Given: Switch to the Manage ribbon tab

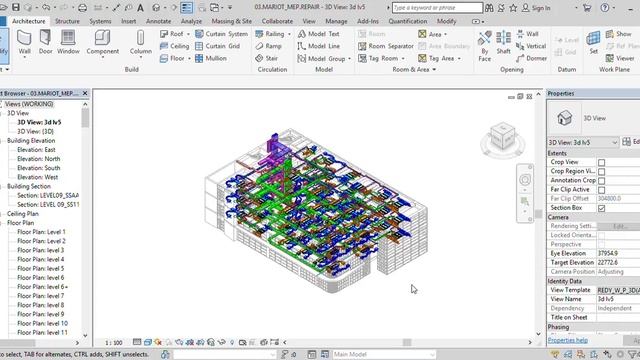Looking at the screenshot, I should pos(336,21).
